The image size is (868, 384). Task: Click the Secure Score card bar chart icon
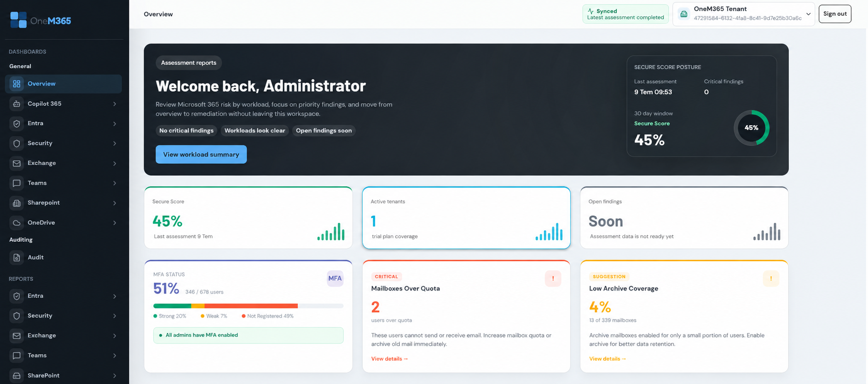coord(331,231)
